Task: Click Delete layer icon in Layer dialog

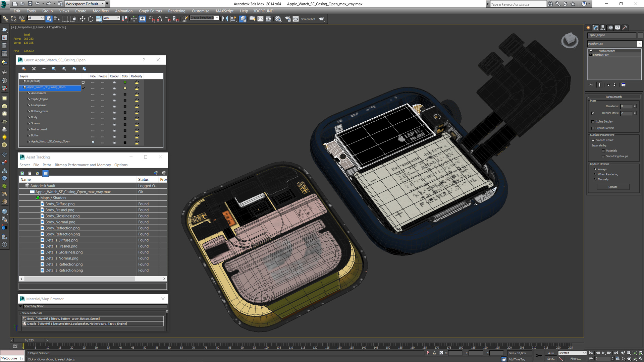Action: point(34,69)
